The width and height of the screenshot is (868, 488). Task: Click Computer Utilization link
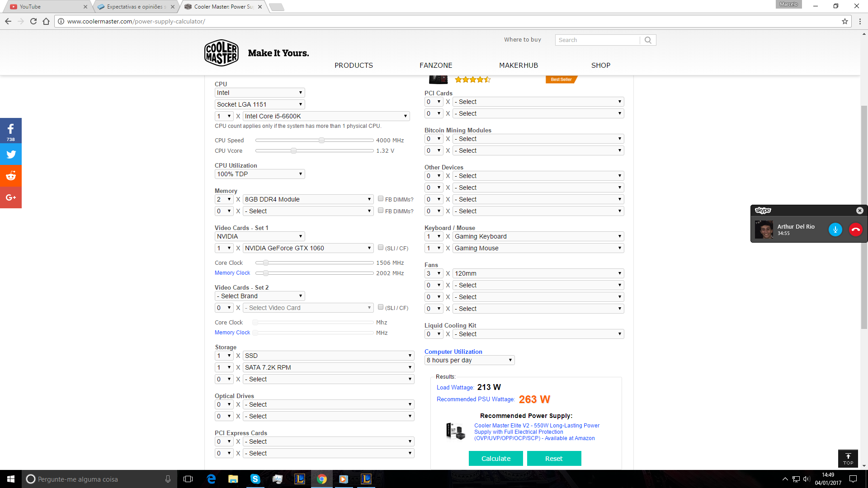[453, 352]
